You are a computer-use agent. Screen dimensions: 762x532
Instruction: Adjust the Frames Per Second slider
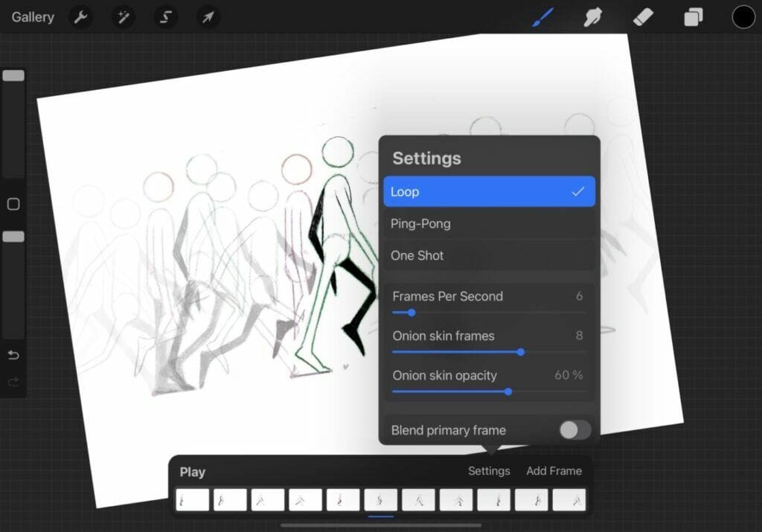tap(411, 313)
